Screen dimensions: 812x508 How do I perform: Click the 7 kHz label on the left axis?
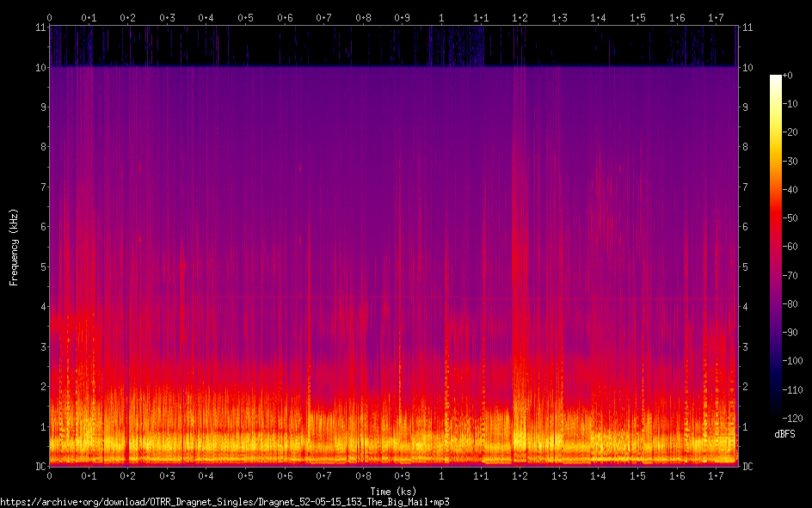[40, 187]
